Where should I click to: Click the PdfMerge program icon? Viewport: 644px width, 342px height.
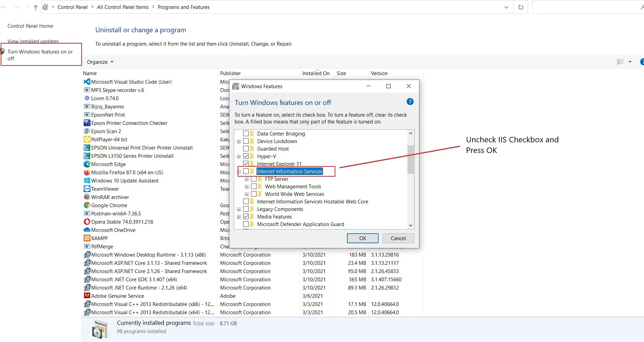click(87, 246)
